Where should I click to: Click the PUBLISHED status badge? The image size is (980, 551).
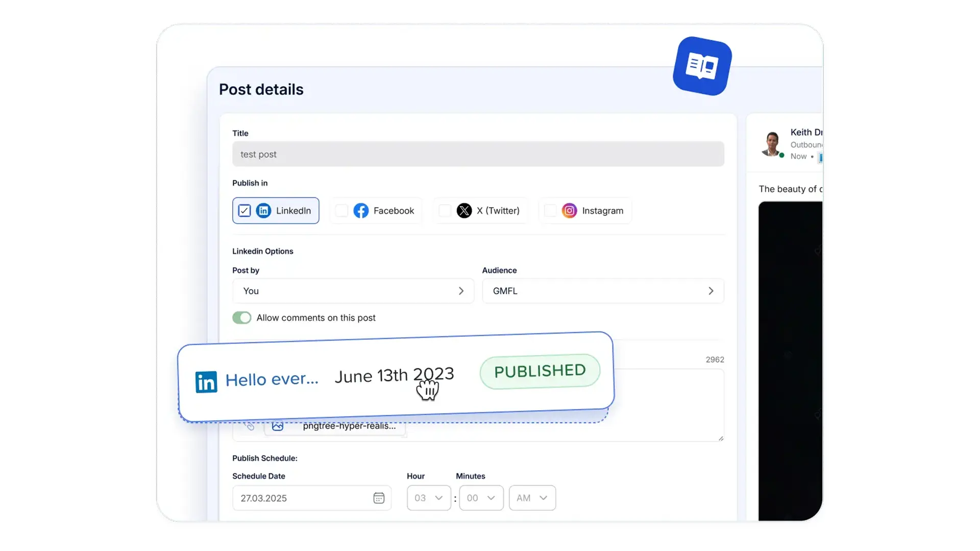pos(540,371)
